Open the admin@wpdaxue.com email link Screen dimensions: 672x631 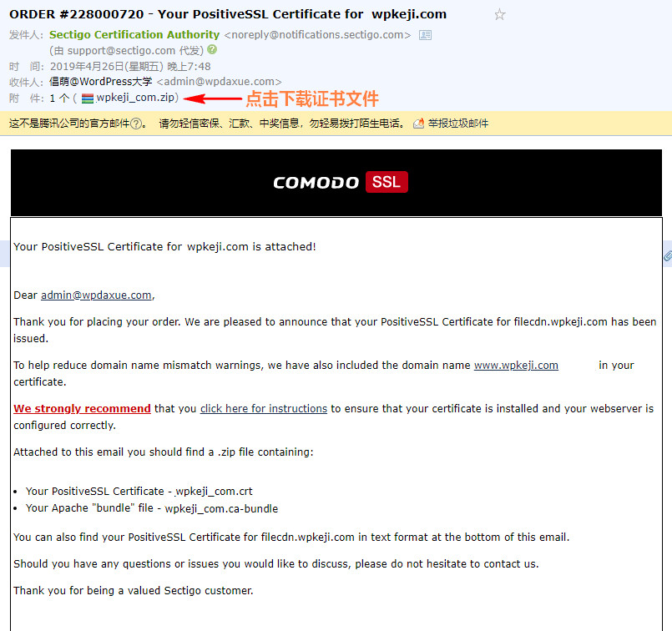97,295
